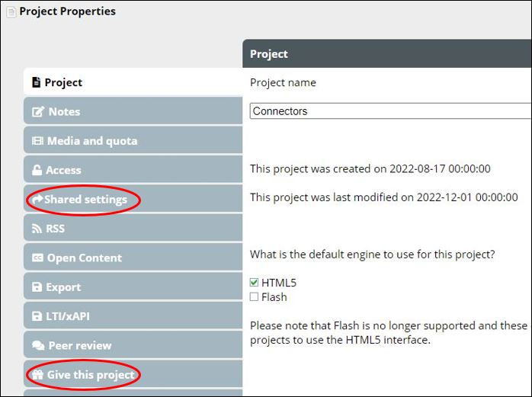Click the Project tab file icon

click(x=36, y=82)
